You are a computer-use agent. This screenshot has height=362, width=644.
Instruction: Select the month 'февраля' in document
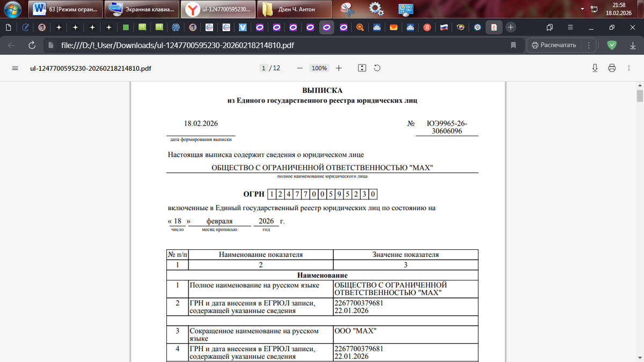(x=219, y=221)
